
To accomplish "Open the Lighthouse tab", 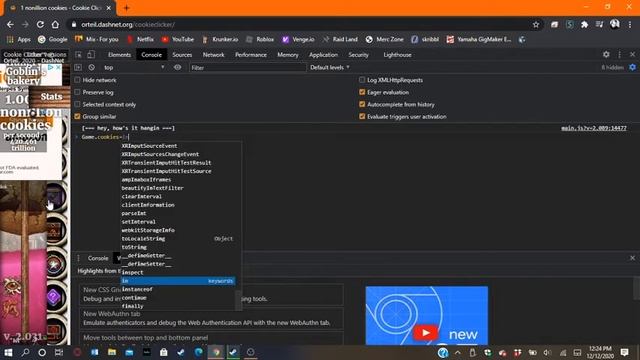I will click(x=397, y=55).
